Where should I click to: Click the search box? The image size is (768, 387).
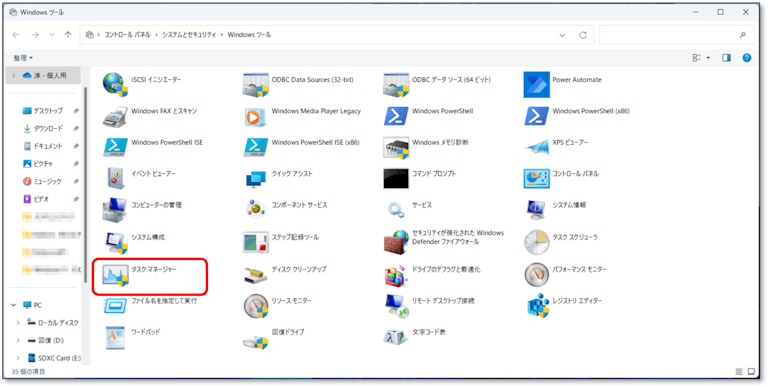676,35
